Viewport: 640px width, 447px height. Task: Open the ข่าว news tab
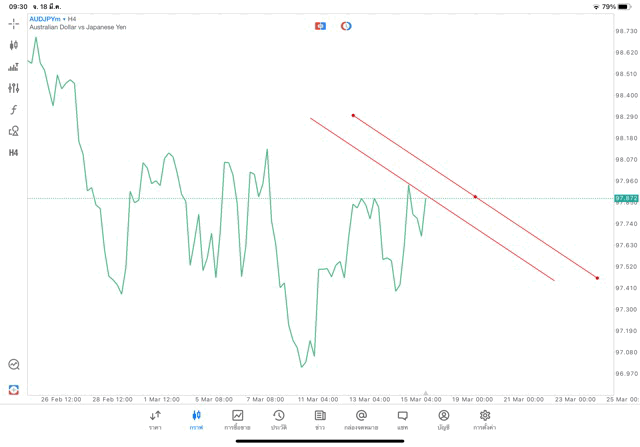(320, 419)
